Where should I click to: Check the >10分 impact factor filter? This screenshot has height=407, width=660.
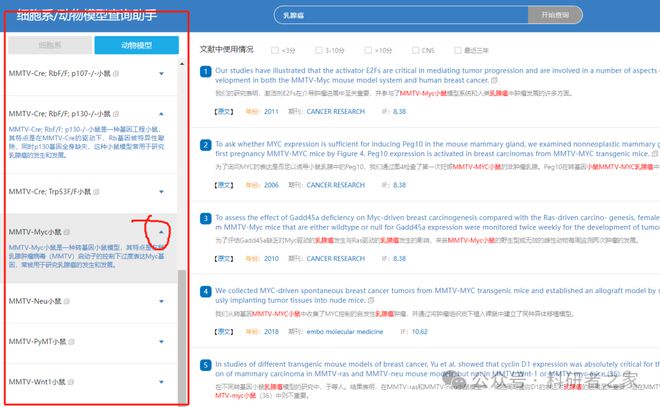368,51
